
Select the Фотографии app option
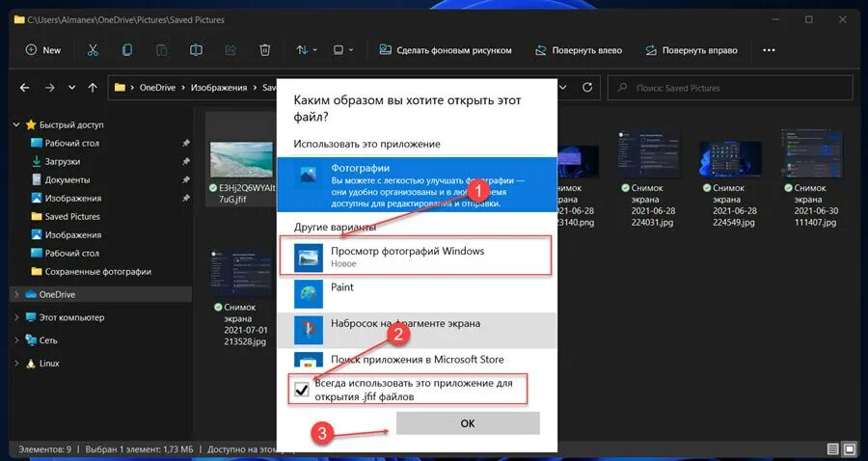click(x=417, y=184)
